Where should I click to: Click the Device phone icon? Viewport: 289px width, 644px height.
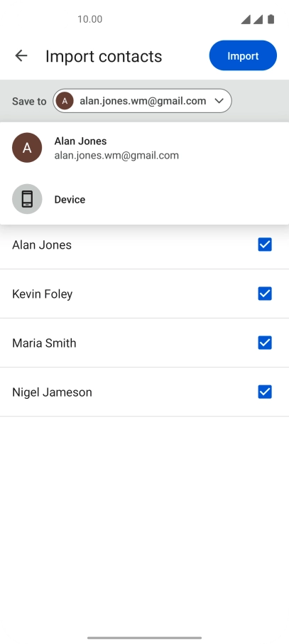27,199
